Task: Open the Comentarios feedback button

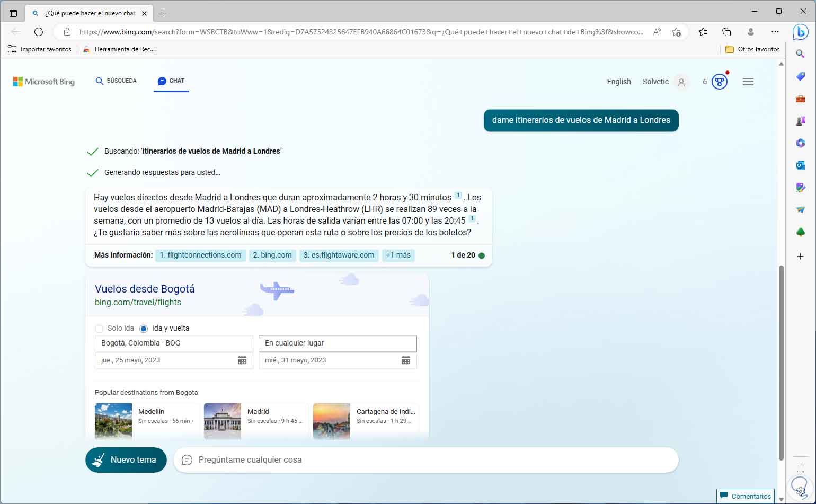Action: click(x=746, y=496)
